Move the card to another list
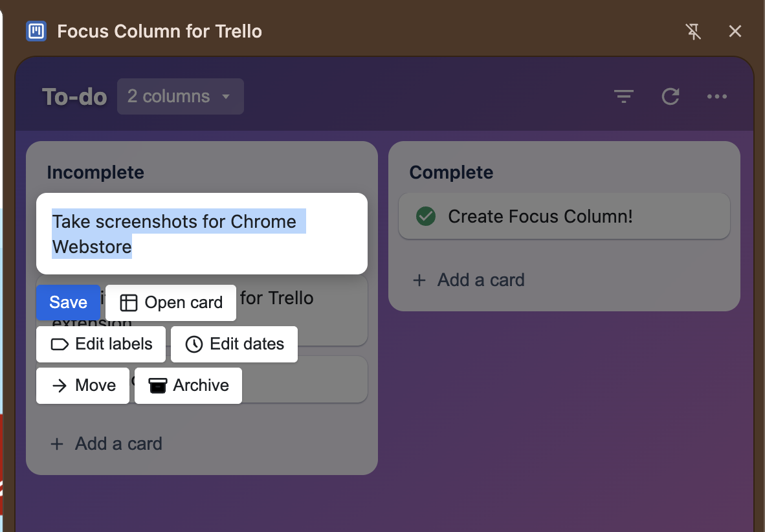The height and width of the screenshot is (532, 765). click(x=82, y=385)
